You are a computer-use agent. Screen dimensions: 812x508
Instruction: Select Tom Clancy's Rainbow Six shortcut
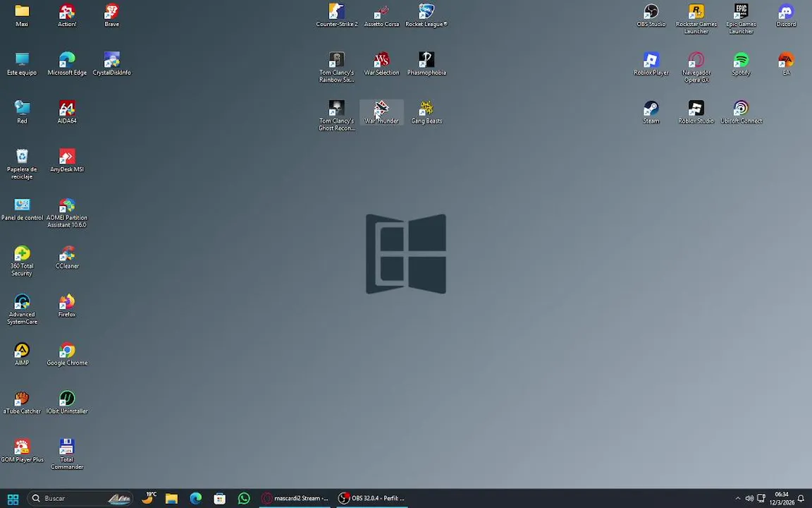337,68
